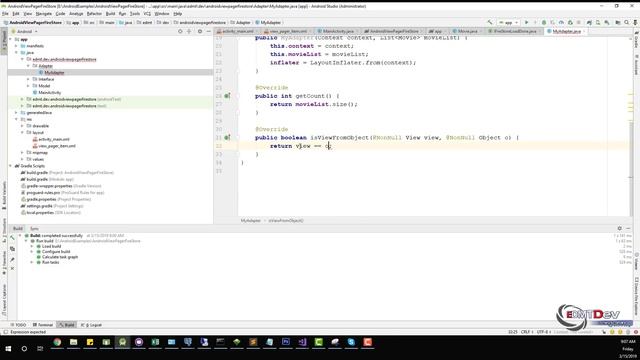The width and height of the screenshot is (640, 360).
Task: Click the Sync Project with Gradle icon in toolbar
Action: point(589,22)
